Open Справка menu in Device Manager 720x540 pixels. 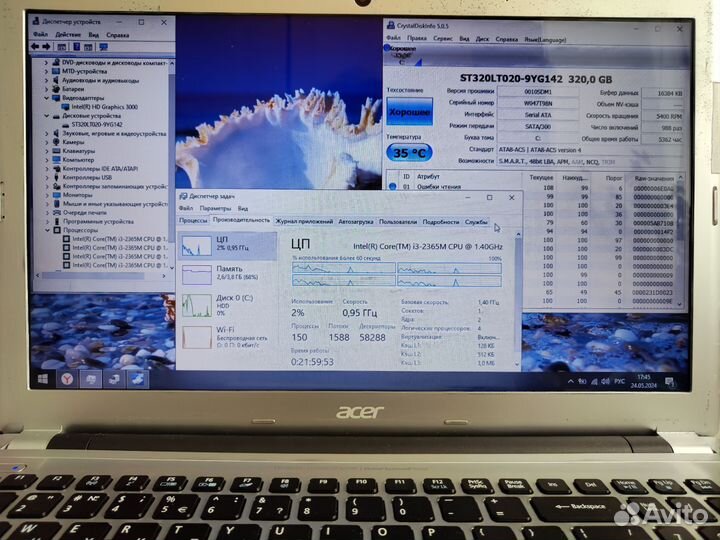coord(118,35)
